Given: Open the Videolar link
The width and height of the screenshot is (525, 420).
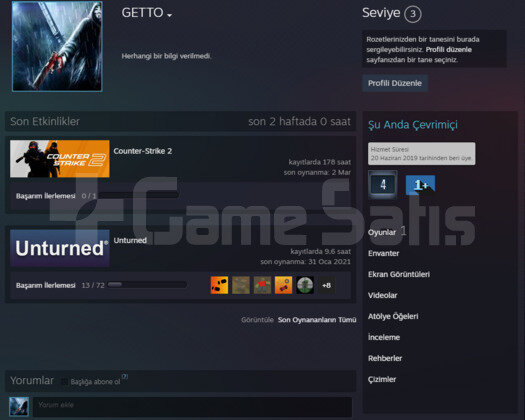Looking at the screenshot, I should tap(382, 295).
